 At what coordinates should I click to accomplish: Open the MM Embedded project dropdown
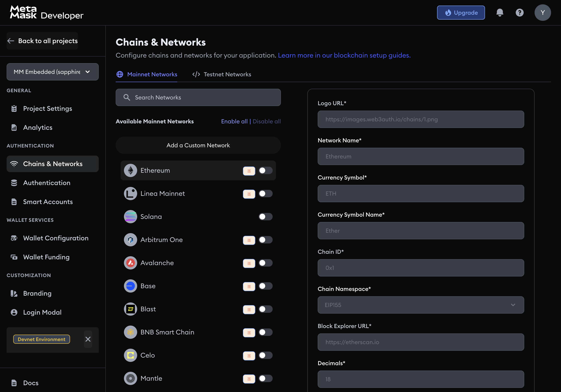click(52, 72)
